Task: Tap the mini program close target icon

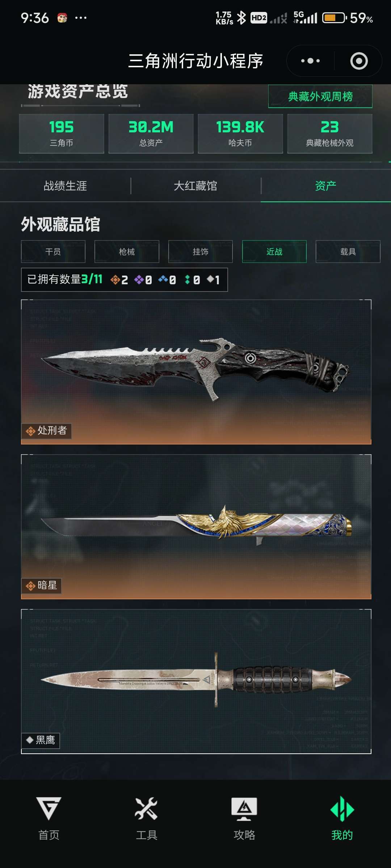Action: tap(359, 61)
